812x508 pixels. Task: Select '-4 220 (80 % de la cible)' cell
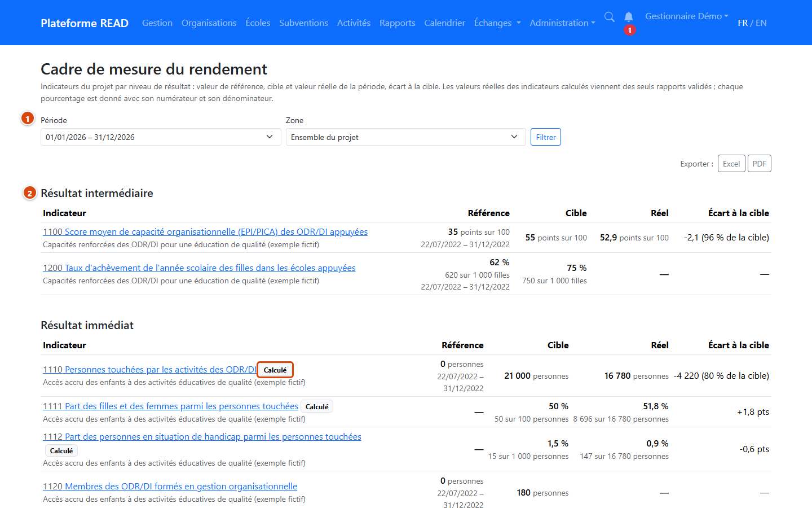[721, 376]
